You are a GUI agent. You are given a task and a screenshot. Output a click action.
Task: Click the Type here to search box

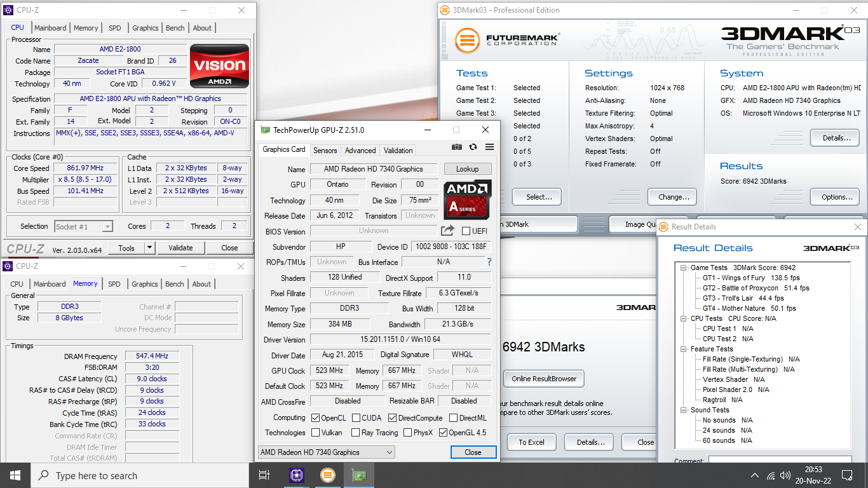140,475
